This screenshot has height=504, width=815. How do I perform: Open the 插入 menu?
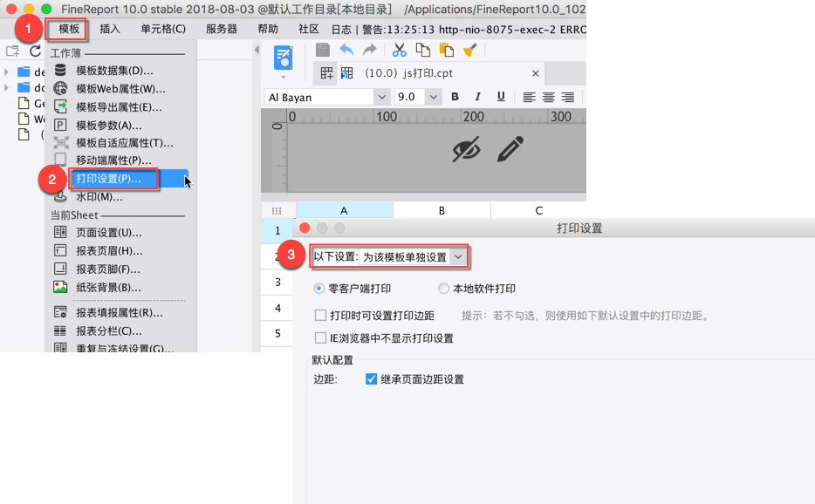point(110,29)
